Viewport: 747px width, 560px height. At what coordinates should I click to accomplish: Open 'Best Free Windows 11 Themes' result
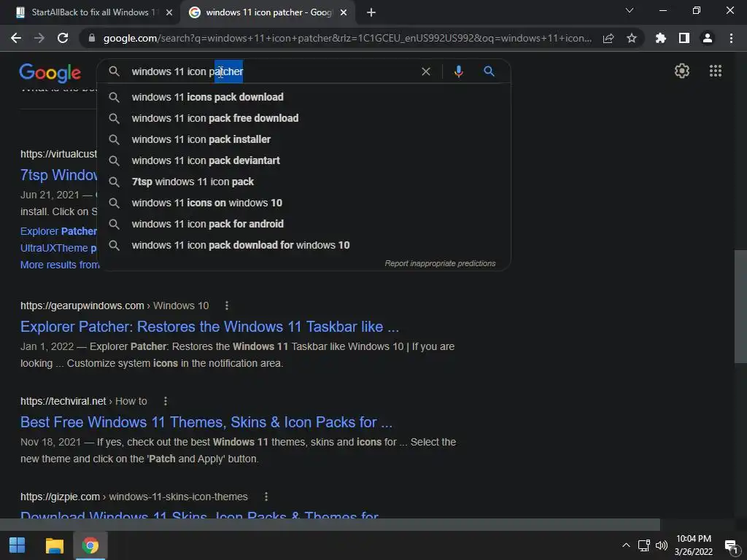(x=206, y=422)
